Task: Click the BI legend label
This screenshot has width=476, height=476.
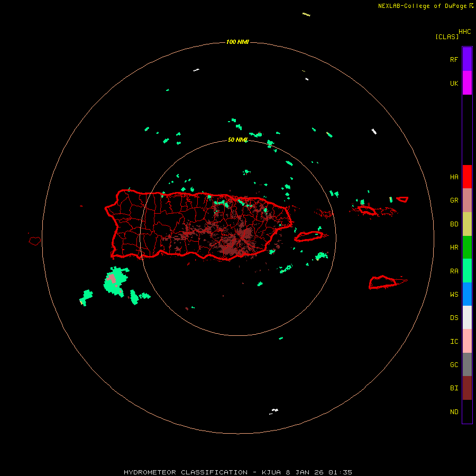Action: (x=454, y=388)
